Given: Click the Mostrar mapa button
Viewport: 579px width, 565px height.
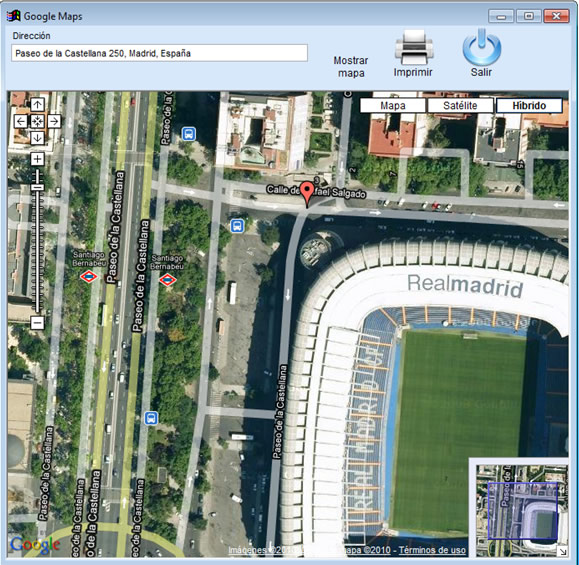Looking at the screenshot, I should [x=351, y=67].
